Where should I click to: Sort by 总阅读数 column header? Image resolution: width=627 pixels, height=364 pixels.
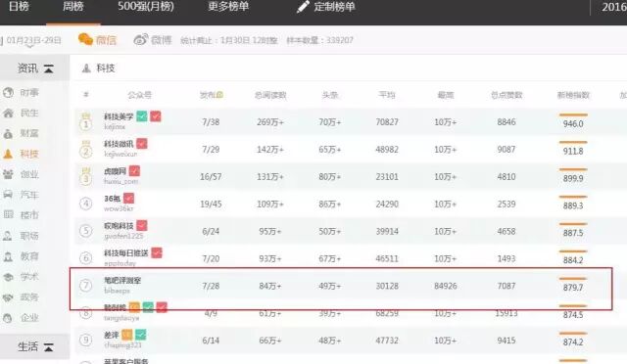(x=270, y=95)
